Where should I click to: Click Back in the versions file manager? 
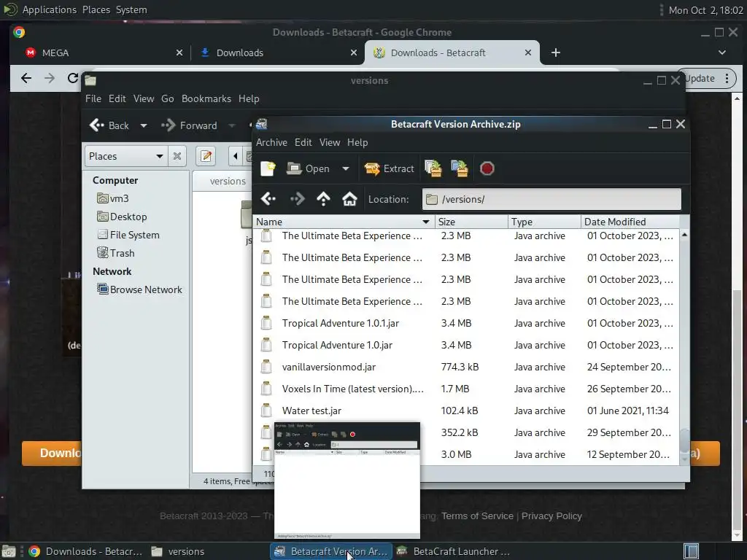point(109,125)
